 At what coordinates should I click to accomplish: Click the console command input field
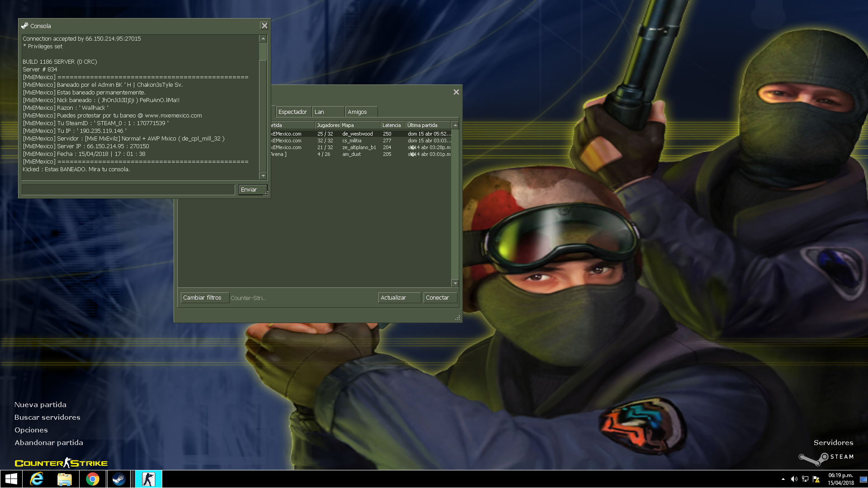pyautogui.click(x=128, y=190)
